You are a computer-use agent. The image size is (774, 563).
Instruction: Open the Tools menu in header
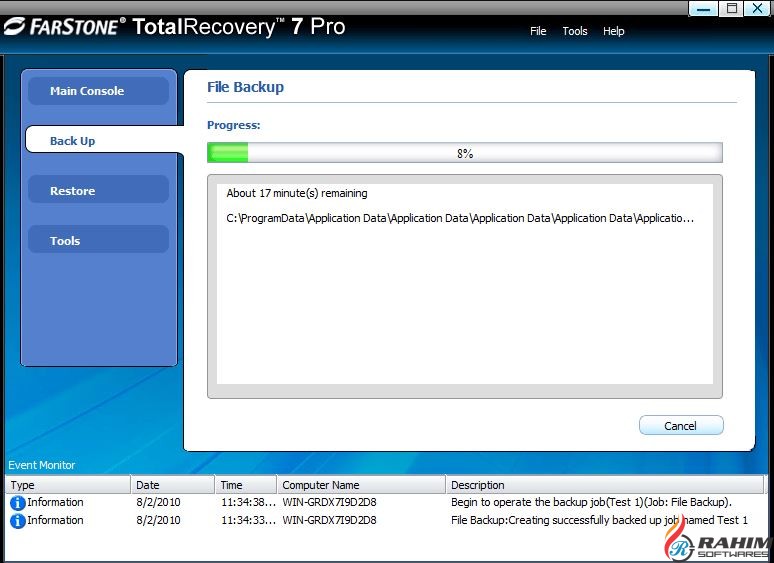pyautogui.click(x=575, y=31)
